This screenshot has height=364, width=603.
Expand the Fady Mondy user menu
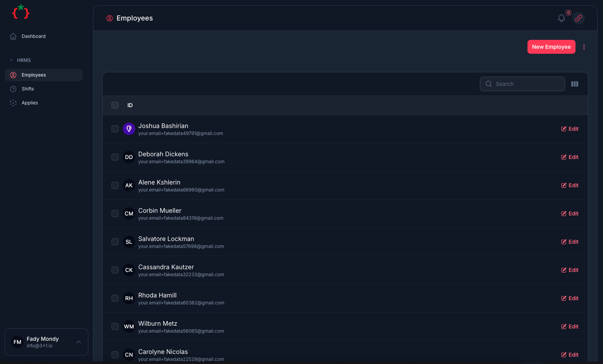pyautogui.click(x=79, y=342)
